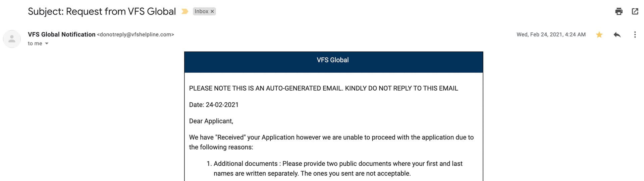This screenshot has width=644, height=181.
Task: Click the VFS Global dark blue banner
Action: (334, 62)
